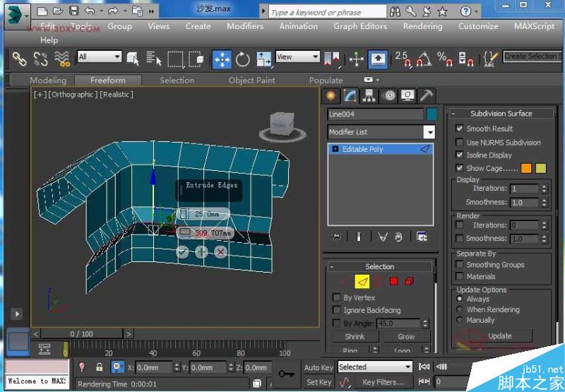
Task: Switch to the Object Paint ribbon tab
Action: click(x=251, y=80)
